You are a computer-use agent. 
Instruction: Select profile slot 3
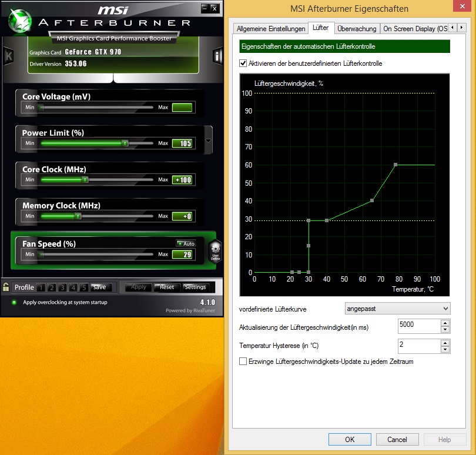pyautogui.click(x=62, y=287)
